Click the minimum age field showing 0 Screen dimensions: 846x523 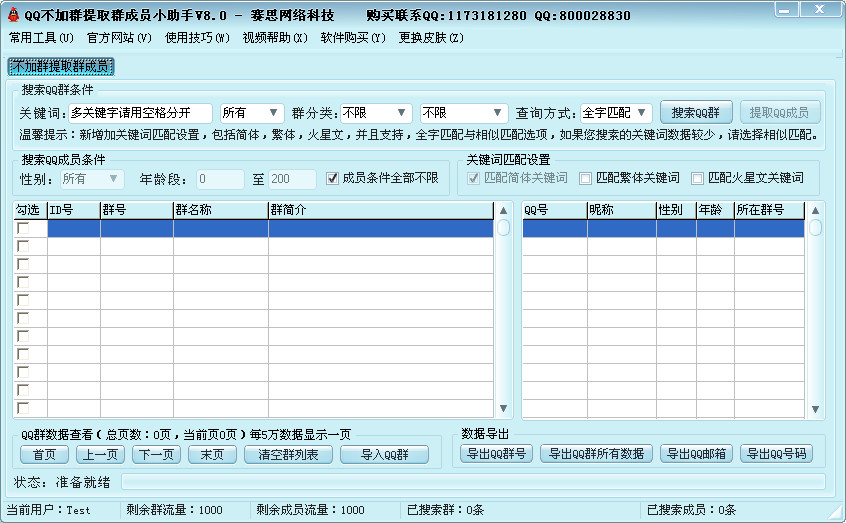220,179
